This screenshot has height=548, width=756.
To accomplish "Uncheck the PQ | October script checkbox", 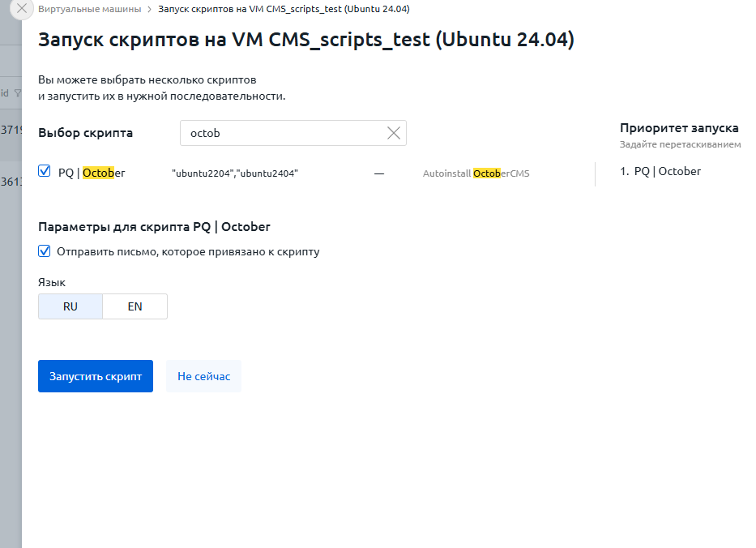I will click(x=45, y=171).
